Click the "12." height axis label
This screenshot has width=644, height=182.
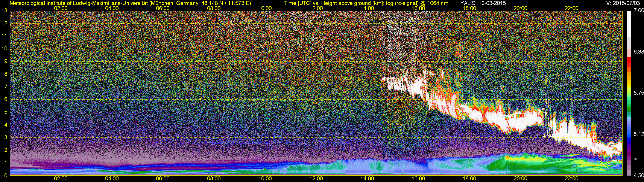[x=5, y=23]
